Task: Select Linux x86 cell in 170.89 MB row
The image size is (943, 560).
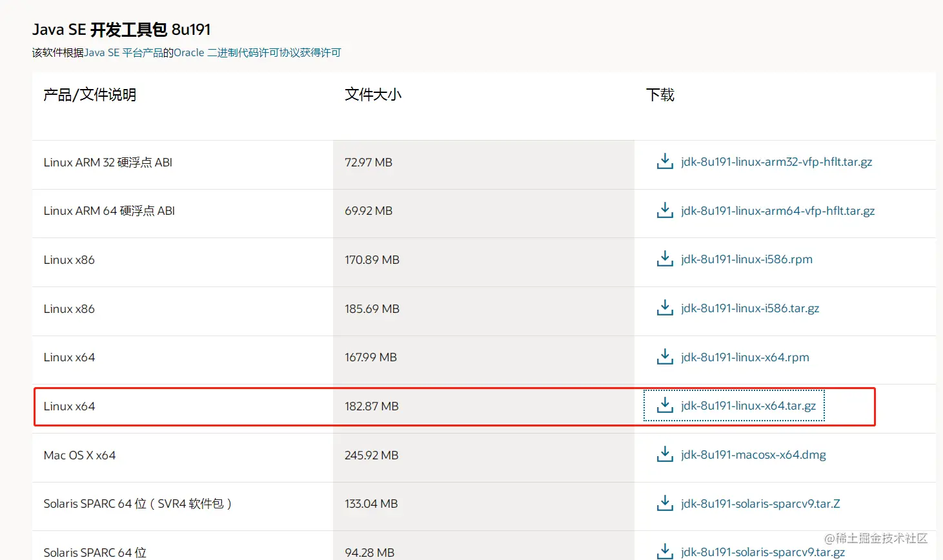Action: [x=69, y=260]
